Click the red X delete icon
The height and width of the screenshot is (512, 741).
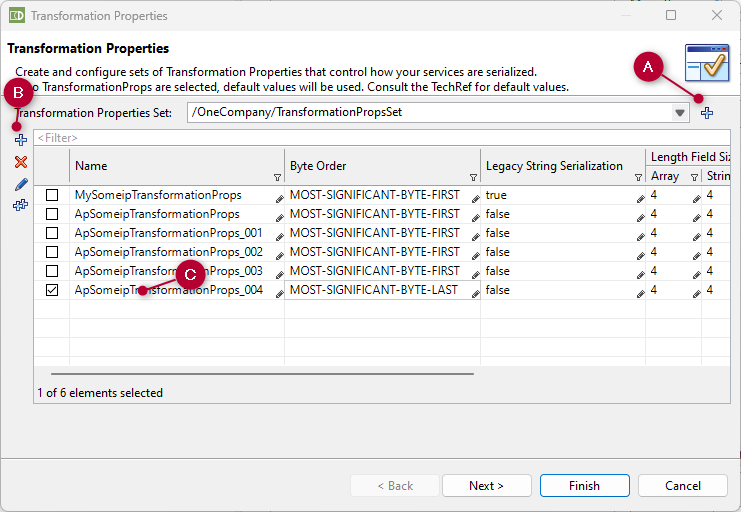[20, 162]
